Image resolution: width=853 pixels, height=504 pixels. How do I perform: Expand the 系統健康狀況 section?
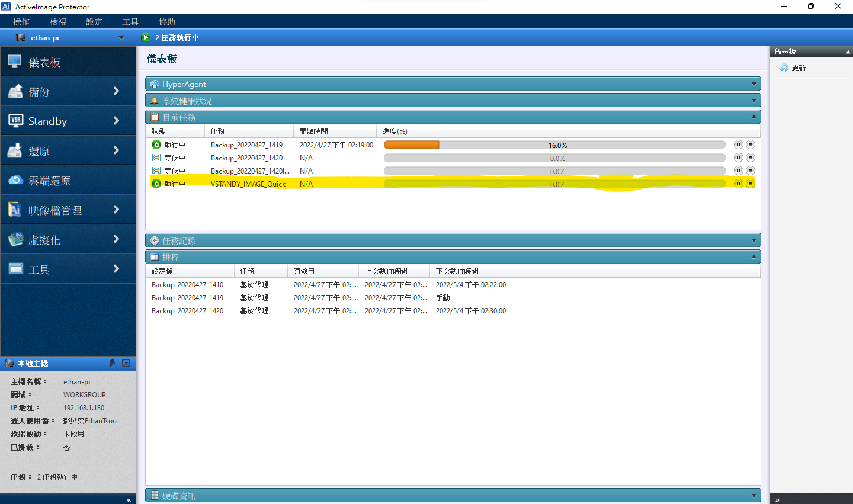click(753, 101)
